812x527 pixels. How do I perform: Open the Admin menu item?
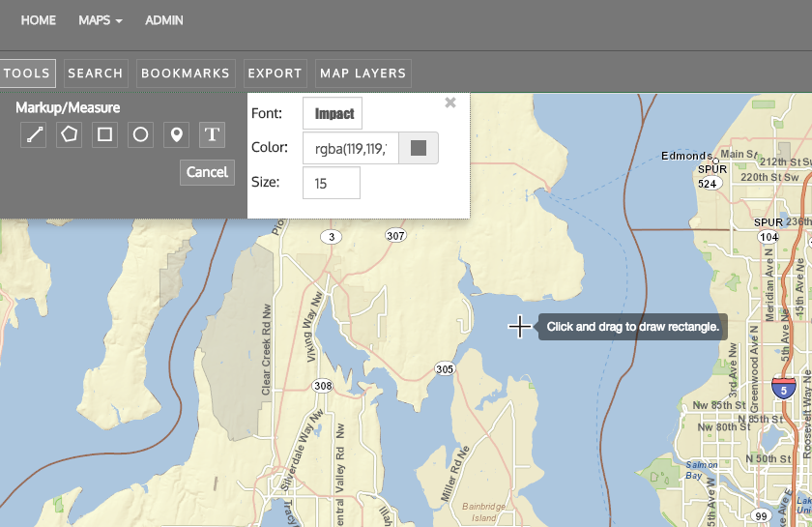click(x=164, y=20)
